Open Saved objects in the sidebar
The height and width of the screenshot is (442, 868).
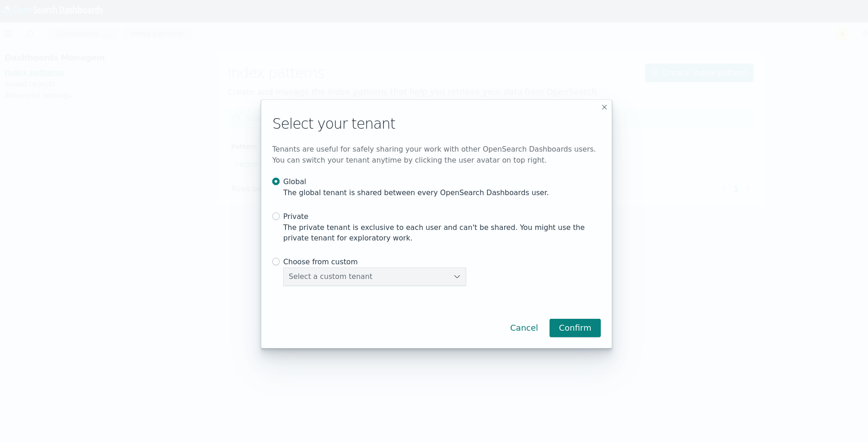point(30,84)
